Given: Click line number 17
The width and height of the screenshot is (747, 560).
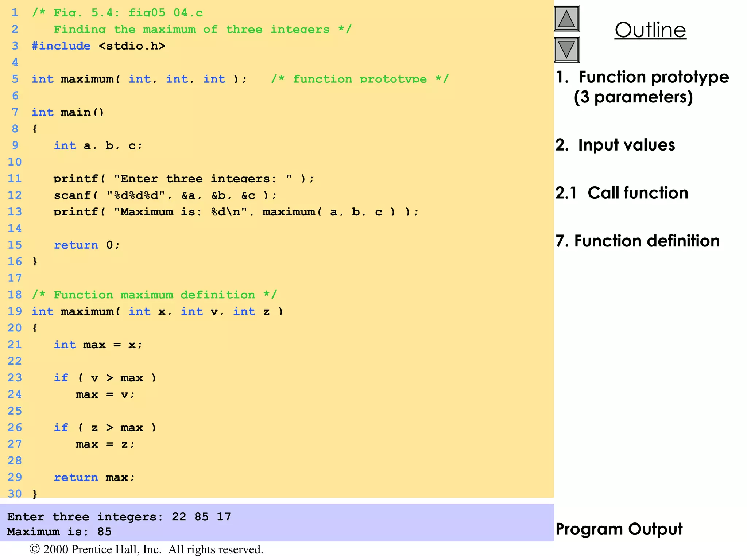Looking at the screenshot, I should click(x=15, y=278).
